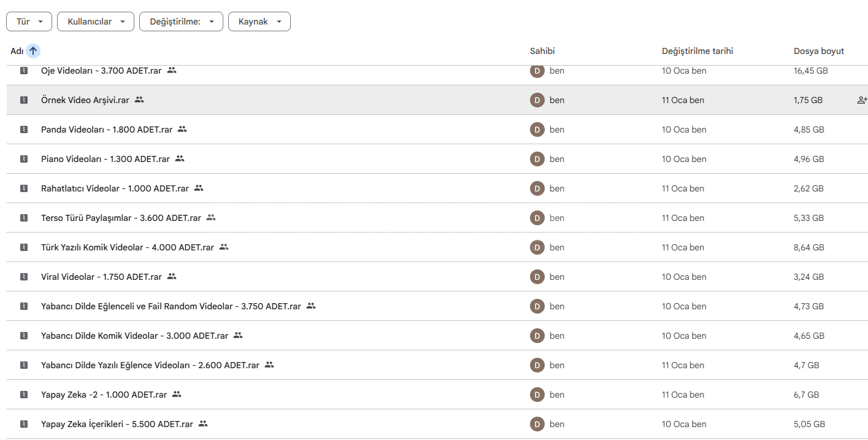Image resolution: width=868 pixels, height=440 pixels.
Task: Click the archive file icon for Panda Videoları
Action: tap(24, 129)
